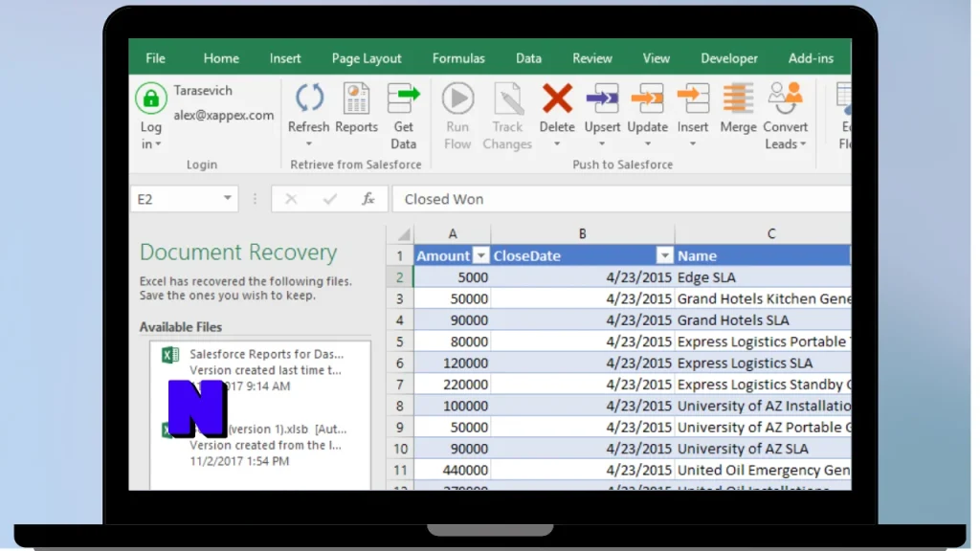980x551 pixels.
Task: Click the University of AZ SLA cell
Action: tap(763, 449)
